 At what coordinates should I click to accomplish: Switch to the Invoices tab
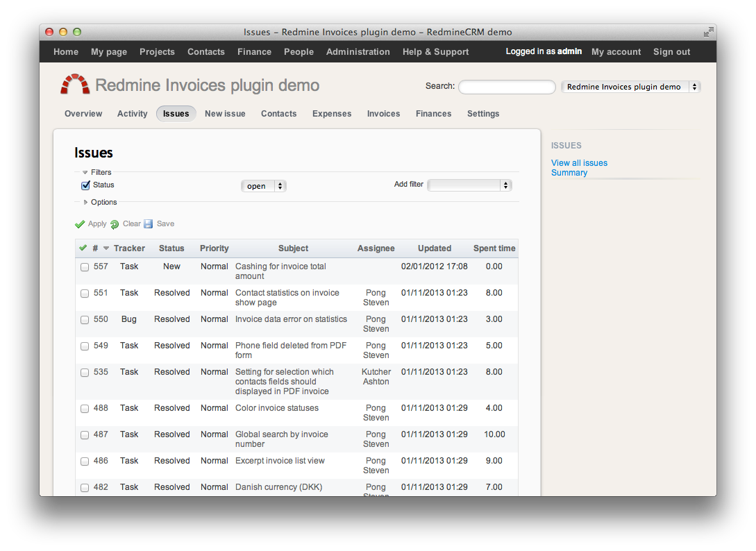[383, 114]
